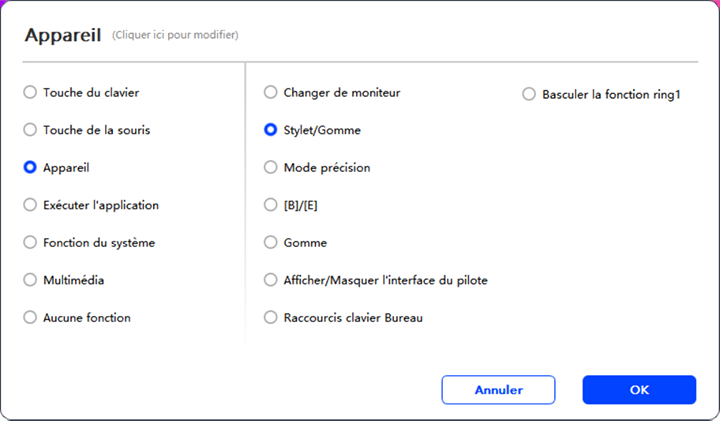Choose Raccourcis clavier Bureau option
This screenshot has width=720, height=421.
pyautogui.click(x=270, y=318)
